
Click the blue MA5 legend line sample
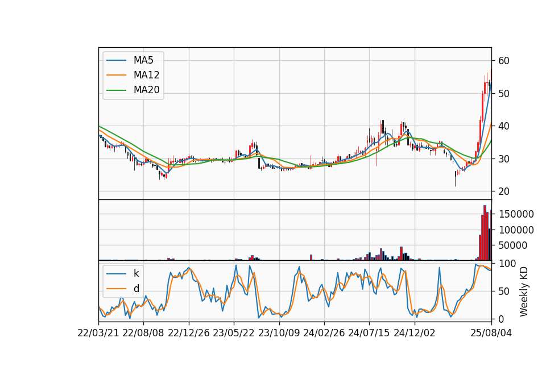(116, 60)
